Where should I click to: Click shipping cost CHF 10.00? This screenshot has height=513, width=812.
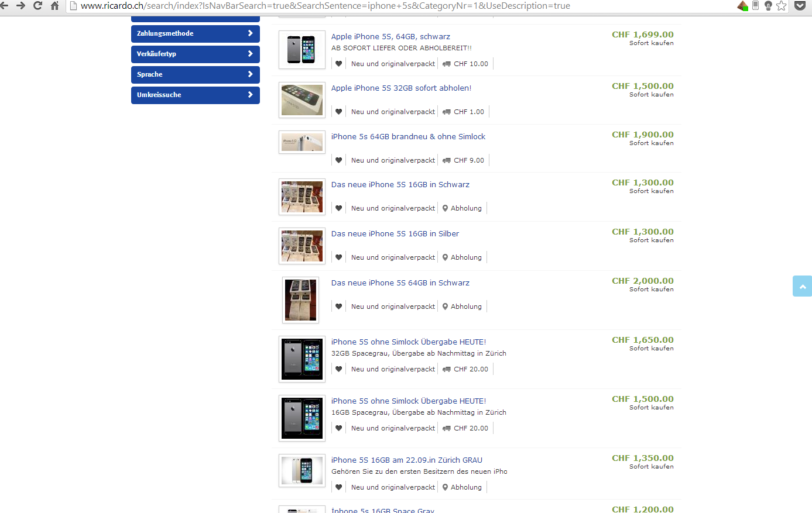pyautogui.click(x=471, y=64)
